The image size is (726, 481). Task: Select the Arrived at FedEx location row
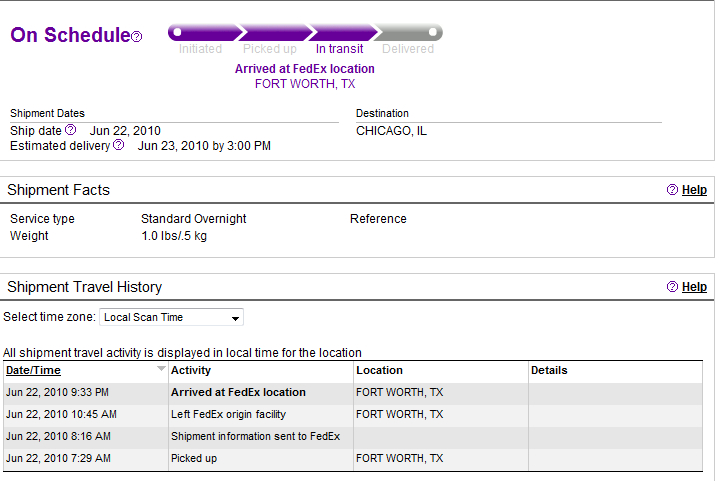tap(353, 393)
